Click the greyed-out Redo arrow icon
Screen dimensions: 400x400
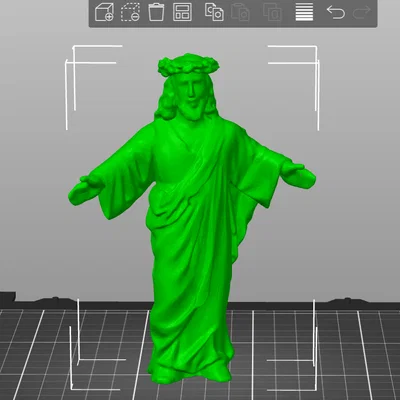(362, 12)
